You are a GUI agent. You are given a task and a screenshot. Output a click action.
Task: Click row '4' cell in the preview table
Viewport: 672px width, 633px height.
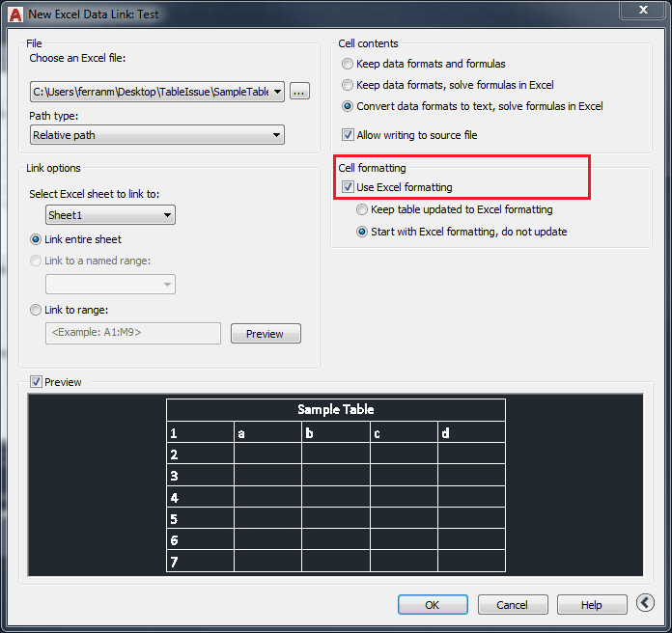pos(200,497)
